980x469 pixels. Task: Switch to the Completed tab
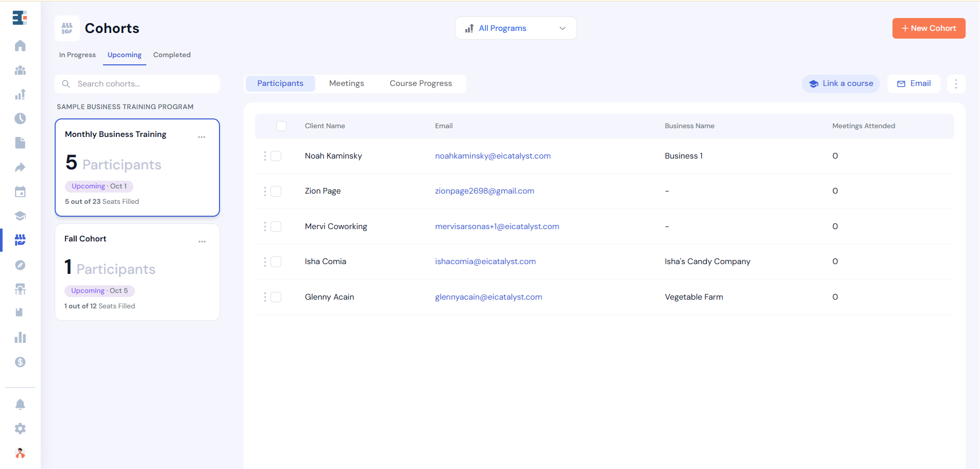pos(172,55)
